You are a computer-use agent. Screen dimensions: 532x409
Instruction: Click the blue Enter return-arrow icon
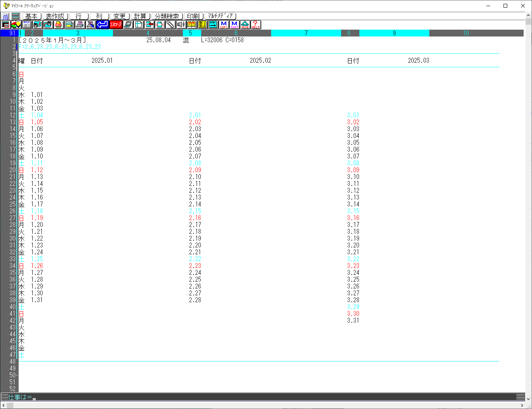click(102, 25)
